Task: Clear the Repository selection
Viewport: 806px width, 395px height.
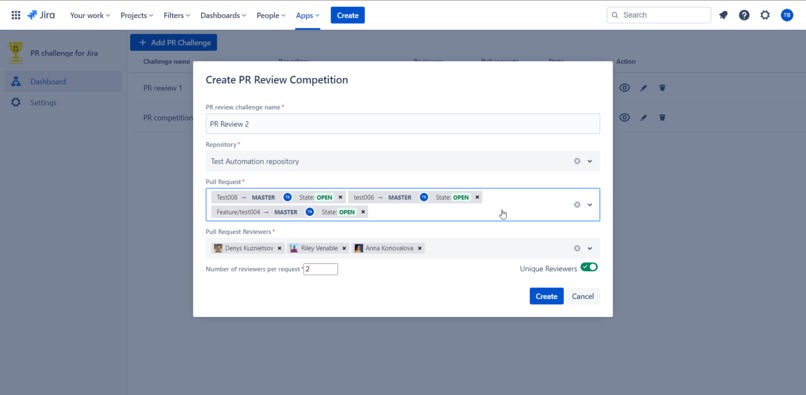Action: point(577,161)
